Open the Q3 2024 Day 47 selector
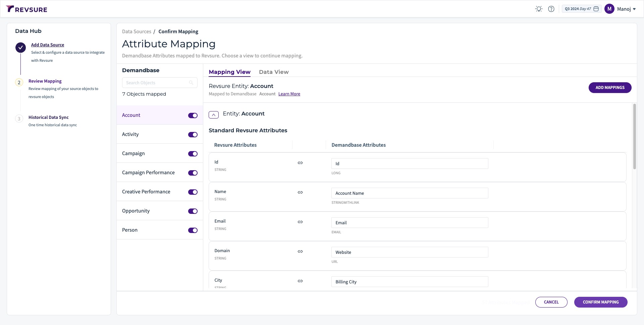644x325 pixels. click(x=582, y=9)
